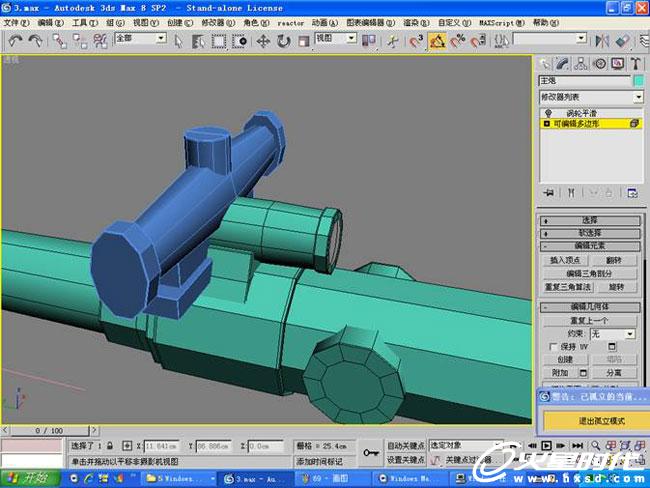Toggle the Spinner Snap icon
This screenshot has width=650, height=488.
point(478,41)
